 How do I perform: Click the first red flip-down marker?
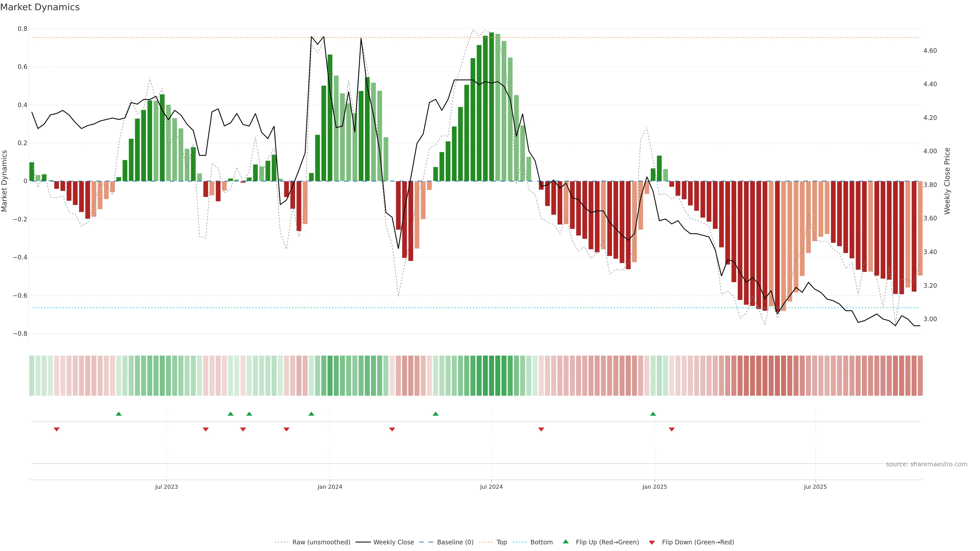click(x=57, y=429)
